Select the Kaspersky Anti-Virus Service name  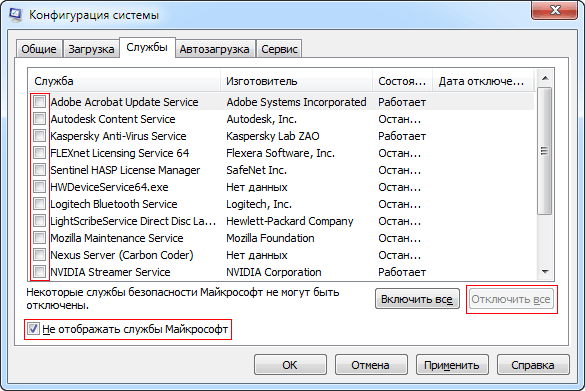coord(118,136)
